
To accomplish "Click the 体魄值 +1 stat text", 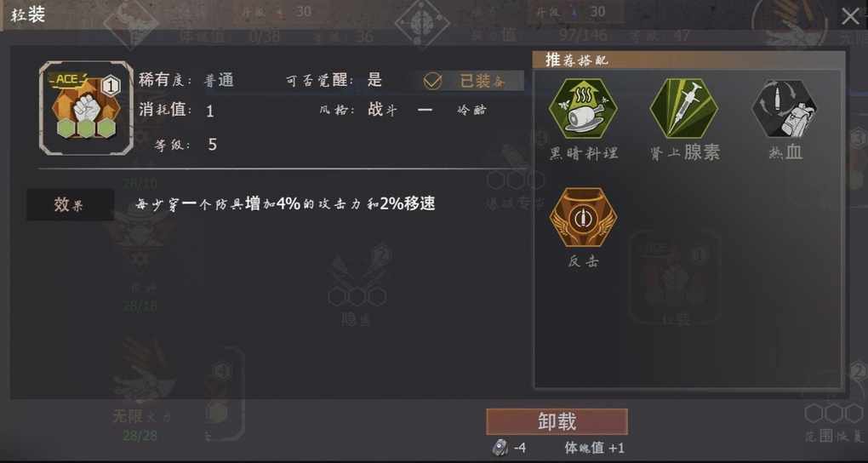I will pyautogui.click(x=594, y=448).
